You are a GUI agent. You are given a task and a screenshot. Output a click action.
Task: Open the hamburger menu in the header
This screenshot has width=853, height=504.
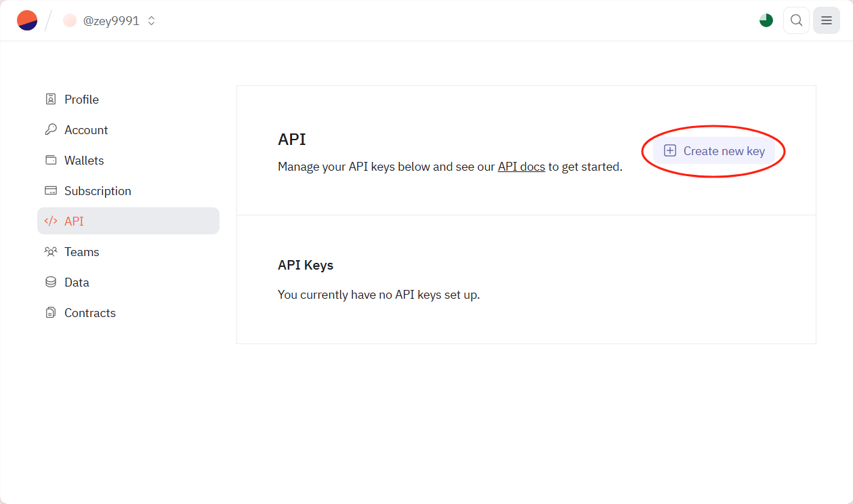pos(826,20)
